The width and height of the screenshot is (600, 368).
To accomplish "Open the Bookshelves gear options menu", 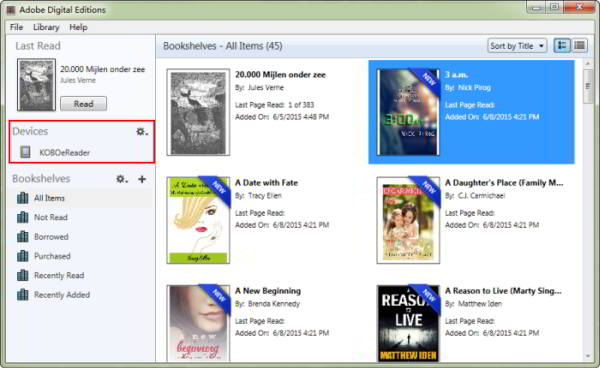I will 122,179.
